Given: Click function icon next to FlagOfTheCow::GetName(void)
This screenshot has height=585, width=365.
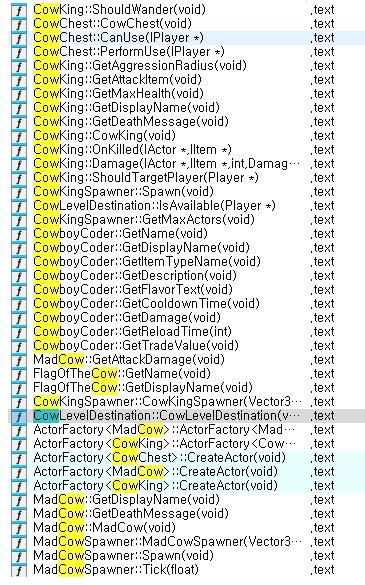Looking at the screenshot, I should [x=19, y=374].
